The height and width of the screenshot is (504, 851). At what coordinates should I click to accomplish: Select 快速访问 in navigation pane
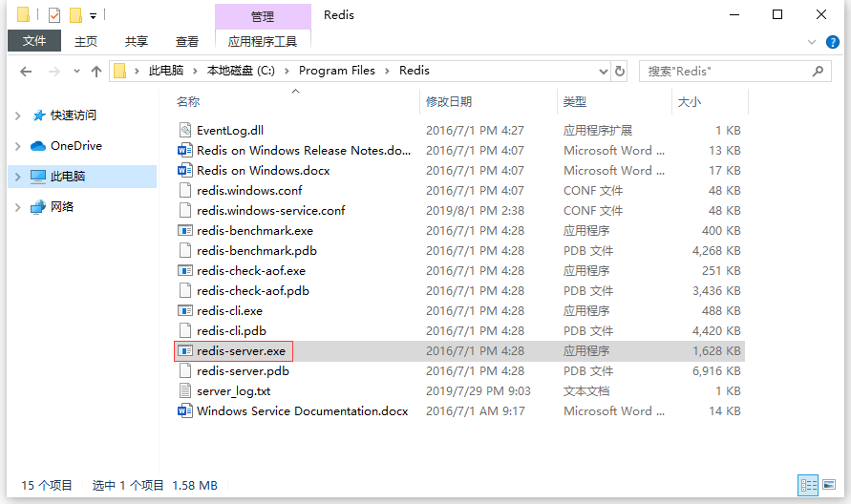[74, 115]
